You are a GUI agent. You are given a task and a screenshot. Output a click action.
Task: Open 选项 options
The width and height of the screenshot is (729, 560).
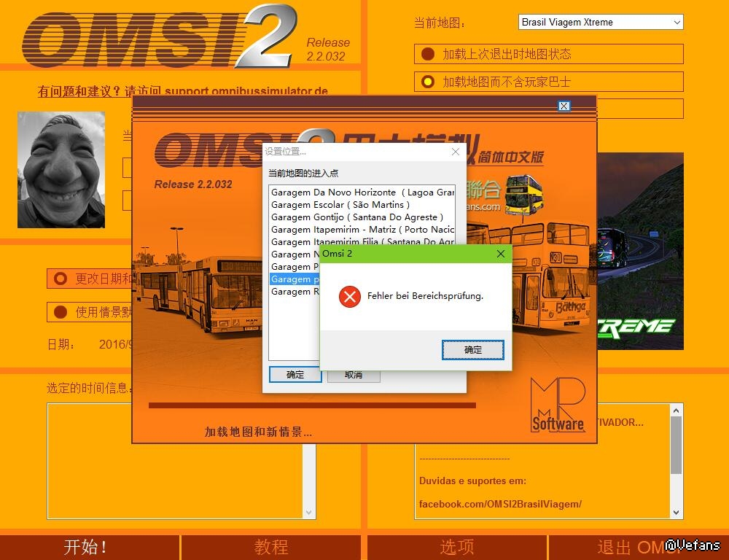[x=456, y=547]
